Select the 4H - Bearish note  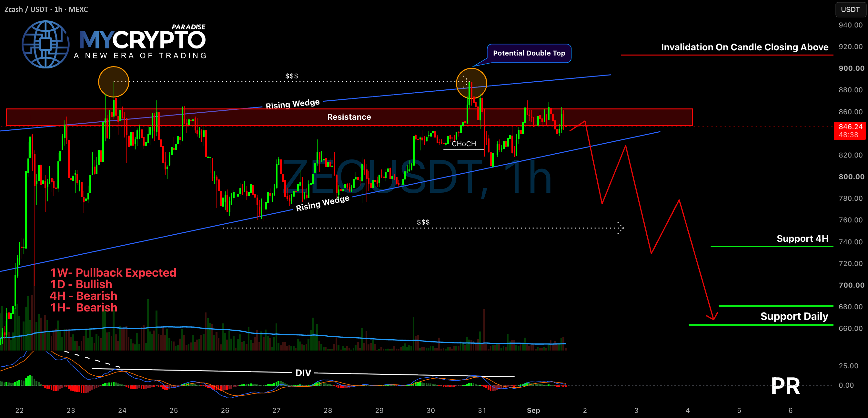pyautogui.click(x=83, y=296)
